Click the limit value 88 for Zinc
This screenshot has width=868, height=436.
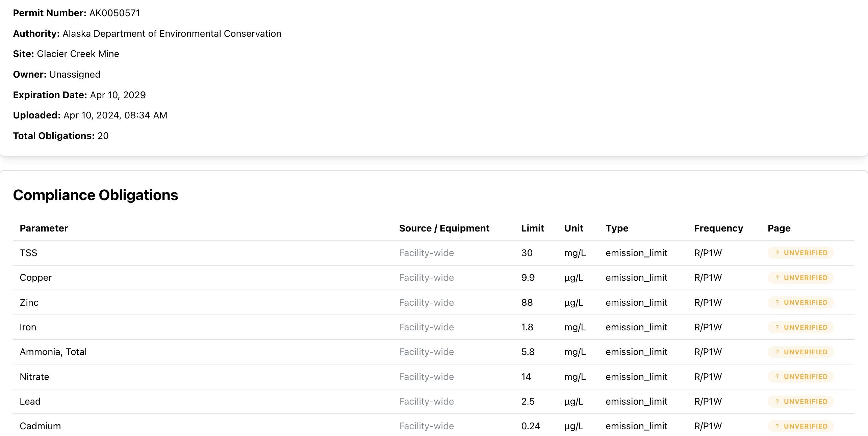(527, 302)
